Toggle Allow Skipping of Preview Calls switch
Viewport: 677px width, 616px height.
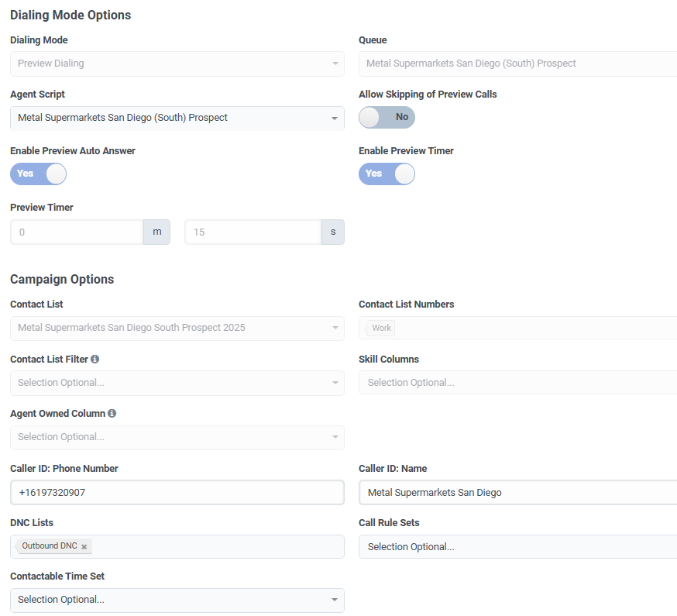click(x=387, y=117)
